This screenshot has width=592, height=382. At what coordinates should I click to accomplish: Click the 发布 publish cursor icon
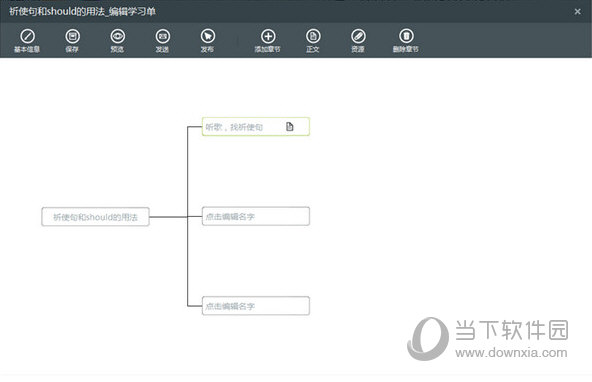coord(208,36)
